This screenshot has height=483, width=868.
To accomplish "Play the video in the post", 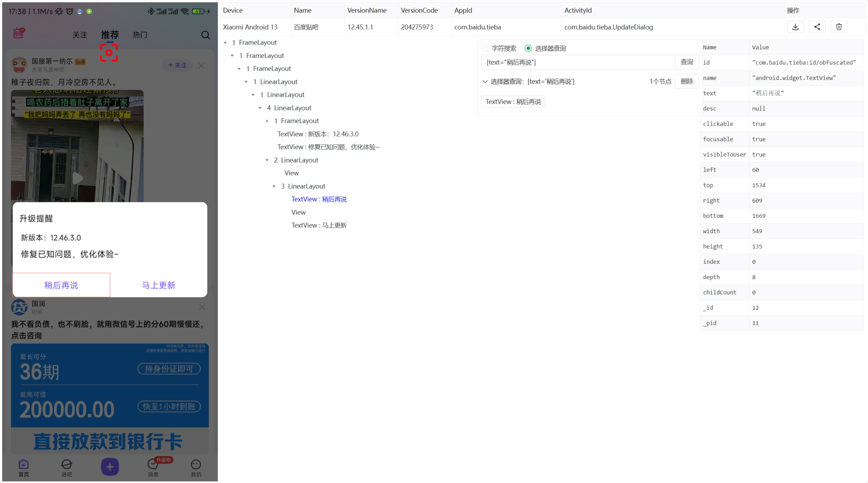I will coord(77,178).
